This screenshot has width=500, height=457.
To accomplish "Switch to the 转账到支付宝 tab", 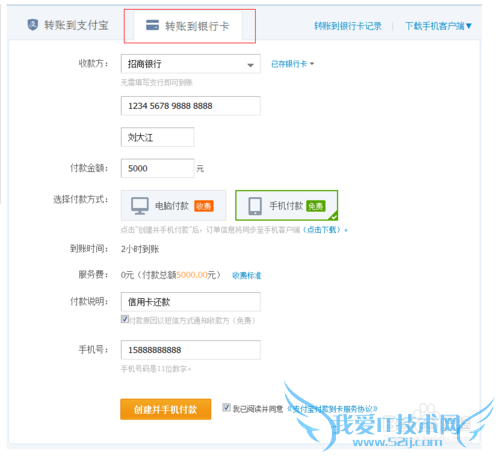I will pos(68,25).
